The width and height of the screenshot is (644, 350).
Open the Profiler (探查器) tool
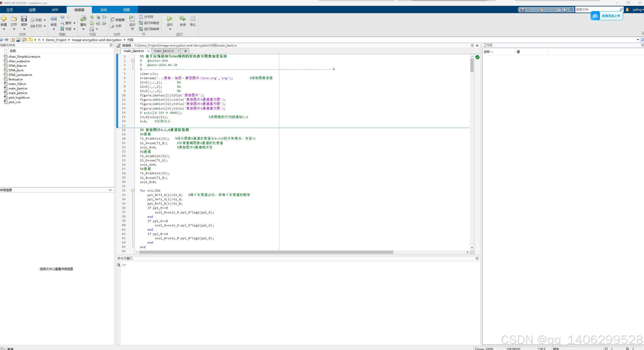point(117,20)
